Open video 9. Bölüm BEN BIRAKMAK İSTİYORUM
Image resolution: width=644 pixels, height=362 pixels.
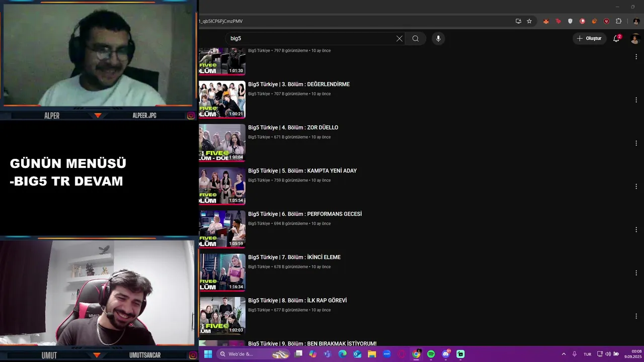click(312, 343)
